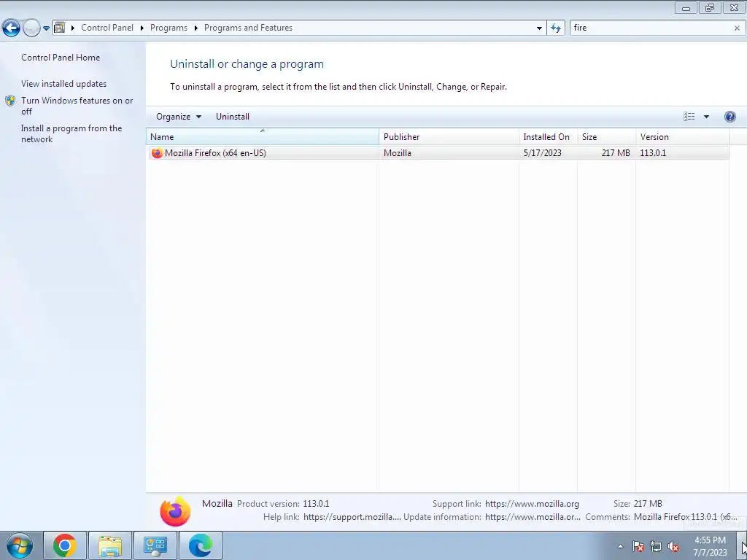Viewport: 747px width, 560px height.
Task: Click the Control Panel icon in address bar
Action: pos(60,28)
